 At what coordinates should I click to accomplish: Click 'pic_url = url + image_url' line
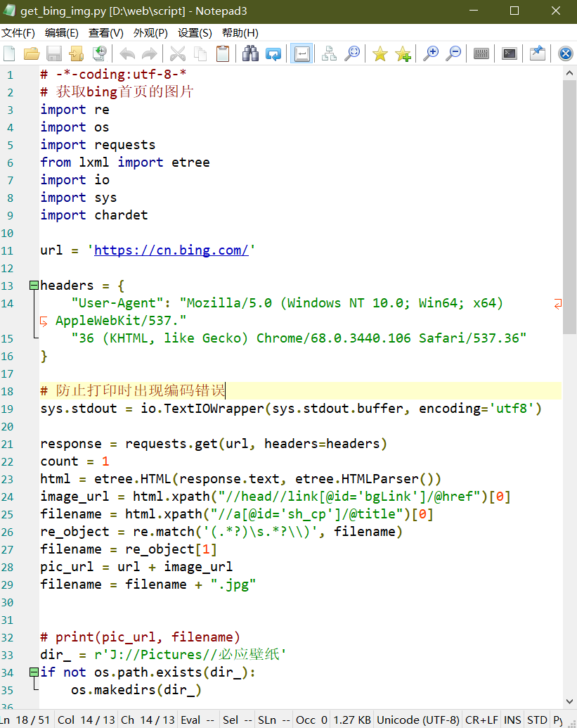[136, 567]
